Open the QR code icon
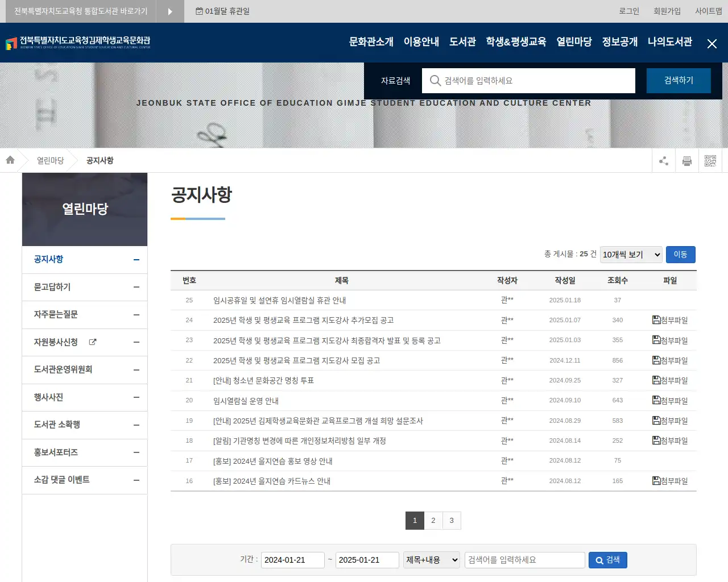The height and width of the screenshot is (582, 728). point(710,161)
